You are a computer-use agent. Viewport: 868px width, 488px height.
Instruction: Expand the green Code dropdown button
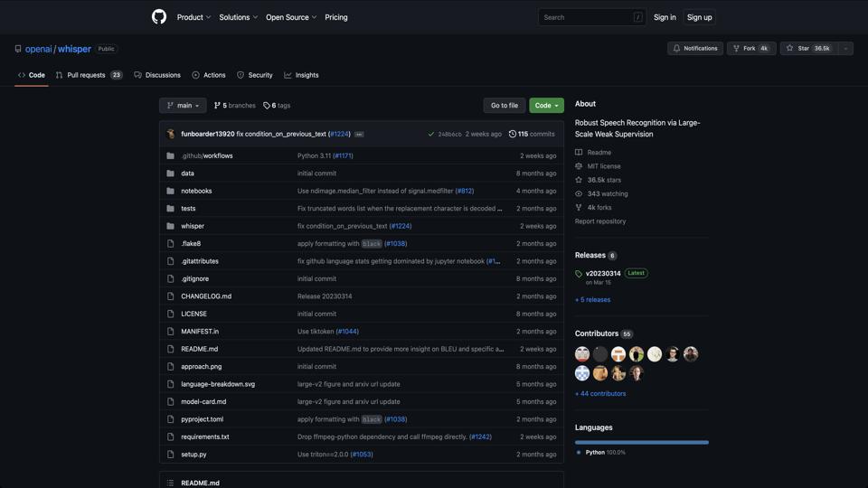tap(546, 106)
